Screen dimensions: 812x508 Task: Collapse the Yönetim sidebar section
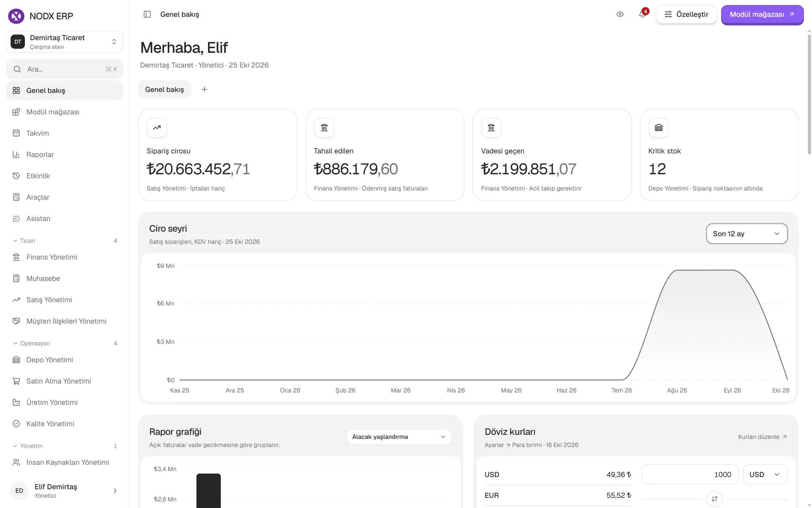pyautogui.click(x=65, y=446)
